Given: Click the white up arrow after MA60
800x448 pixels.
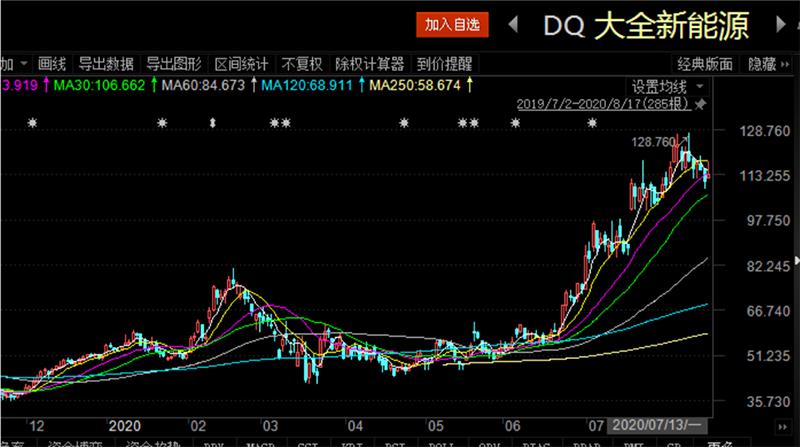Looking at the screenshot, I should pos(254,85).
